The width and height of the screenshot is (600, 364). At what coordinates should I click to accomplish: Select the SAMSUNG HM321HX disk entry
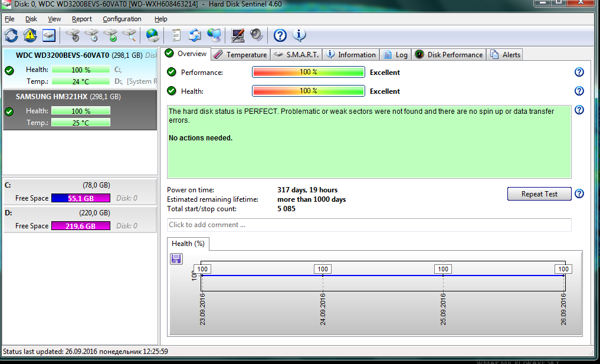[68, 97]
